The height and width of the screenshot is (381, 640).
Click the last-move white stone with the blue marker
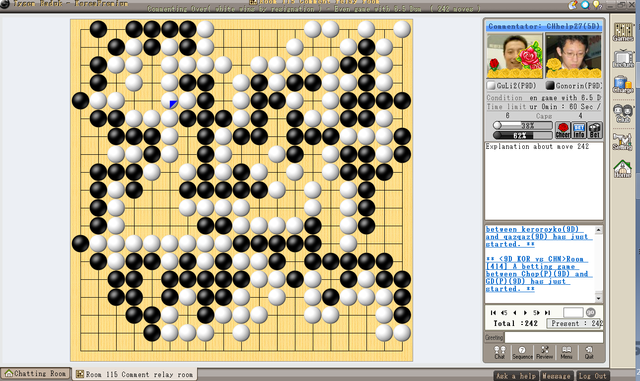[x=169, y=100]
